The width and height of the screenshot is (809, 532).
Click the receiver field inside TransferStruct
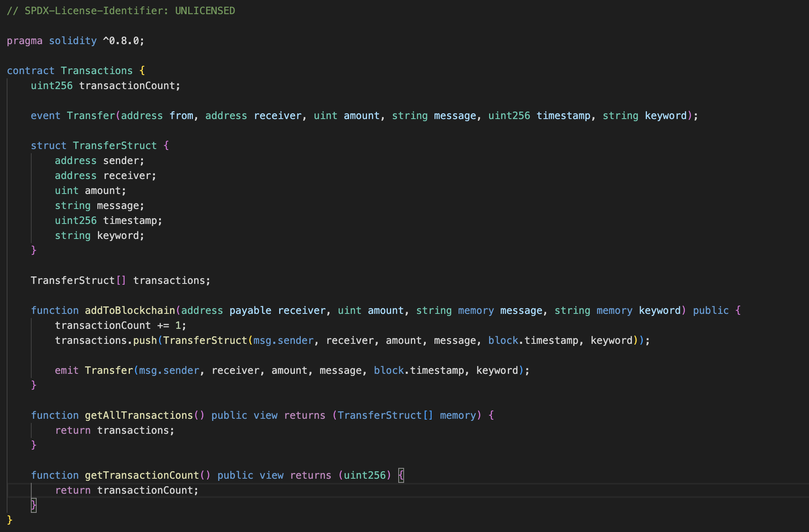point(127,175)
